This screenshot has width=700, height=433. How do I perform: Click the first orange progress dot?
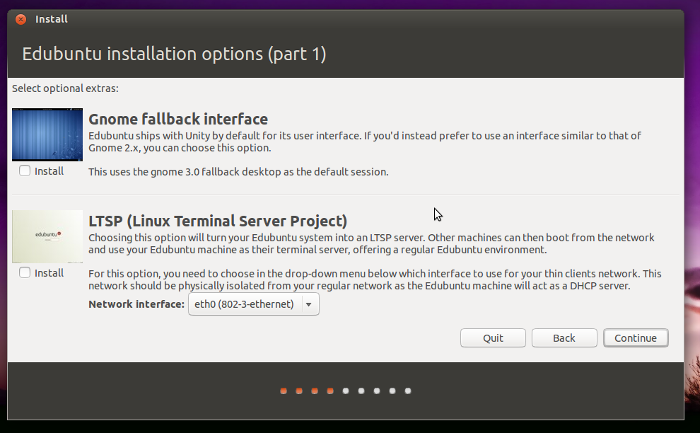click(284, 391)
